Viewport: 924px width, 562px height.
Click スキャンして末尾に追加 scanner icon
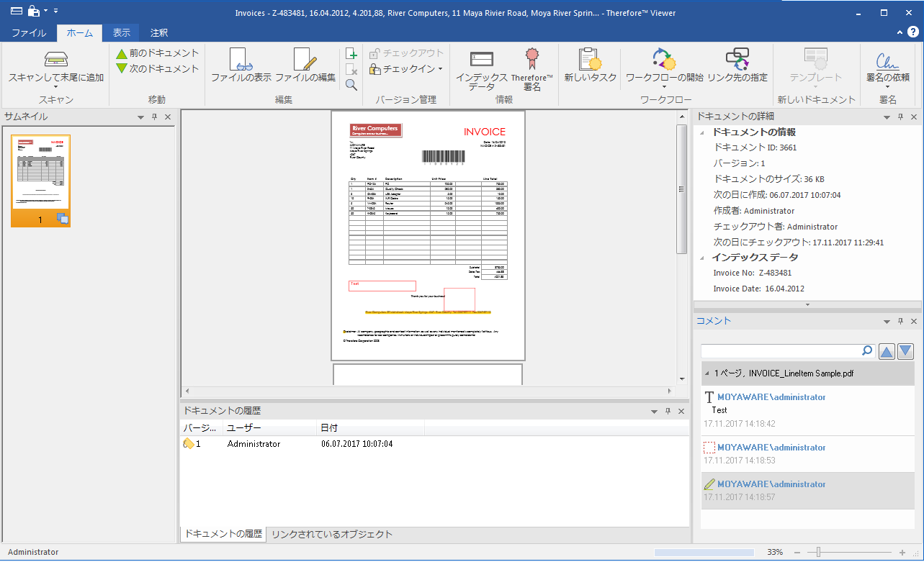pyautogui.click(x=55, y=59)
